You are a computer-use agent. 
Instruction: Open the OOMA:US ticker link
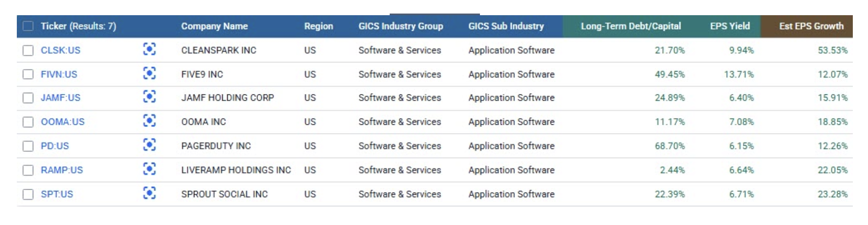(x=63, y=122)
